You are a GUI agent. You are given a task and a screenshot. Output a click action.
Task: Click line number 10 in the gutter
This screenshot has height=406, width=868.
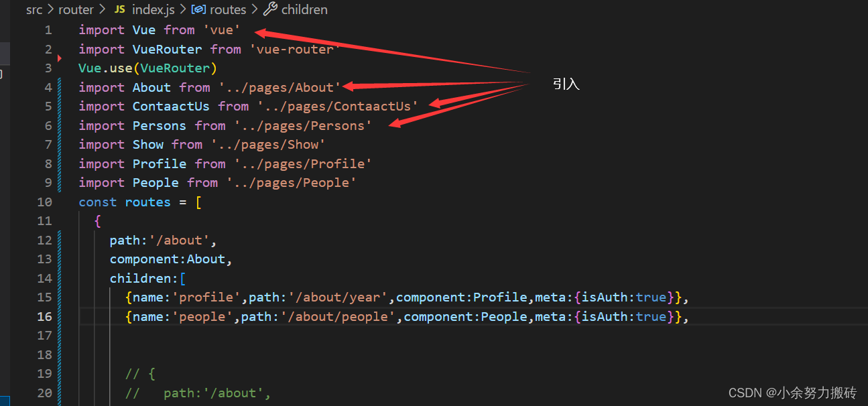coord(44,202)
